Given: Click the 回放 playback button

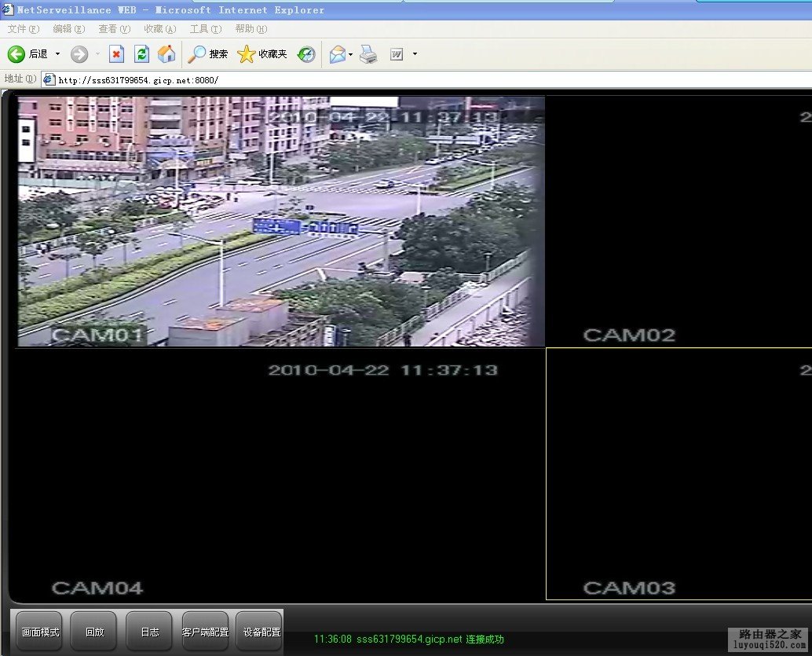Looking at the screenshot, I should point(93,631).
